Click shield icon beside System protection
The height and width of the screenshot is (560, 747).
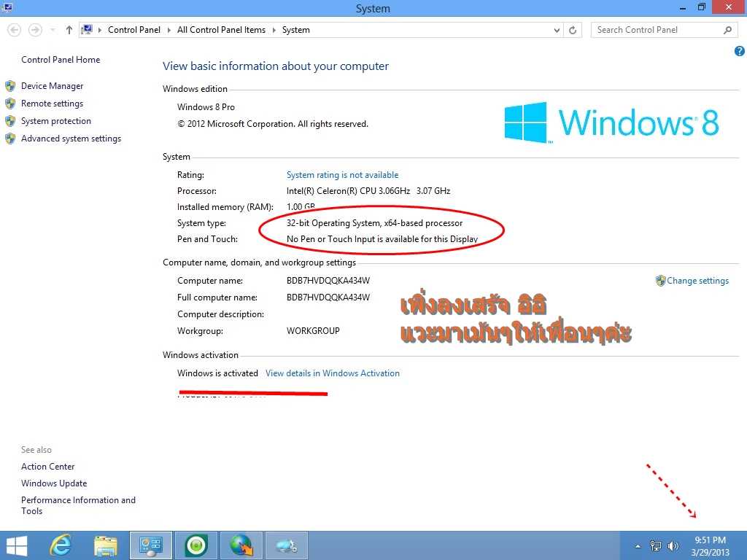[10, 121]
